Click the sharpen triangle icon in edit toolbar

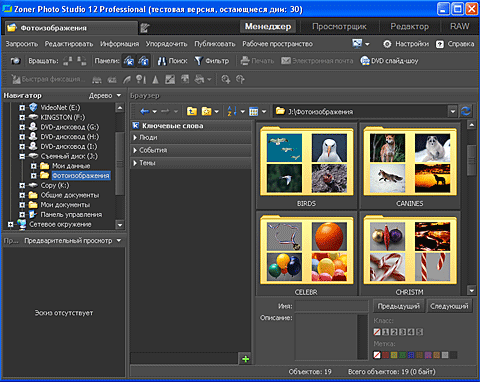pyautogui.click(x=155, y=79)
